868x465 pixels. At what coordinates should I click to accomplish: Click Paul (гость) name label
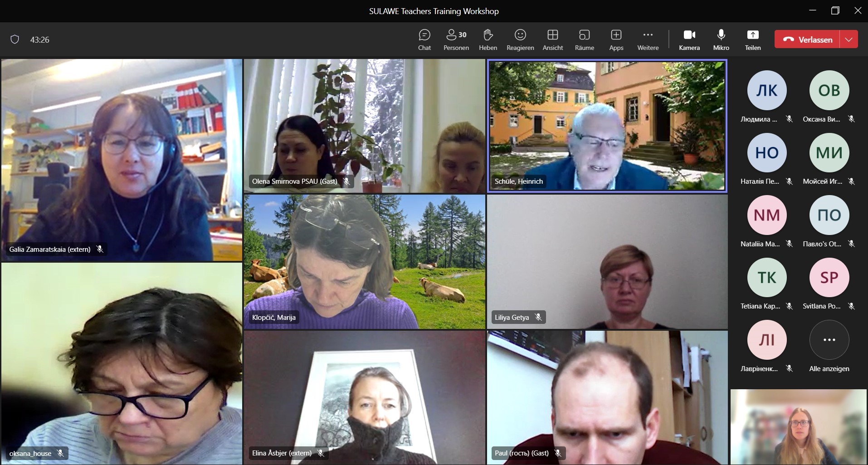[522, 453]
